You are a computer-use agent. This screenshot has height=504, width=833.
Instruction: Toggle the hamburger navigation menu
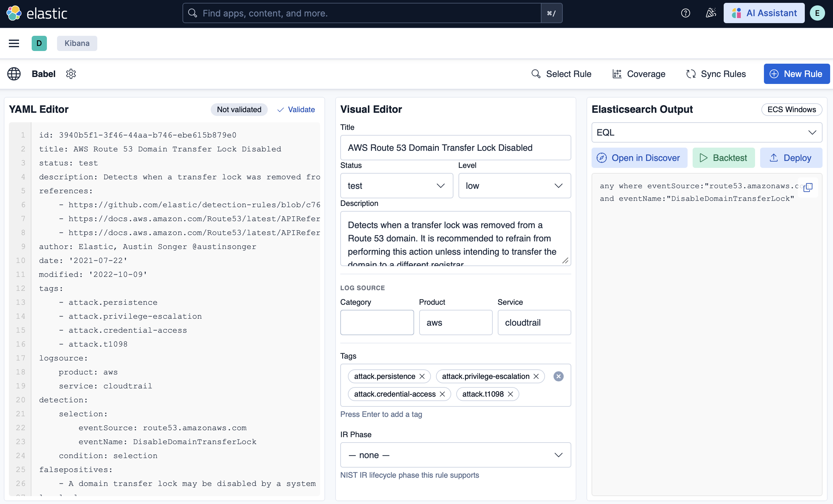click(x=14, y=43)
